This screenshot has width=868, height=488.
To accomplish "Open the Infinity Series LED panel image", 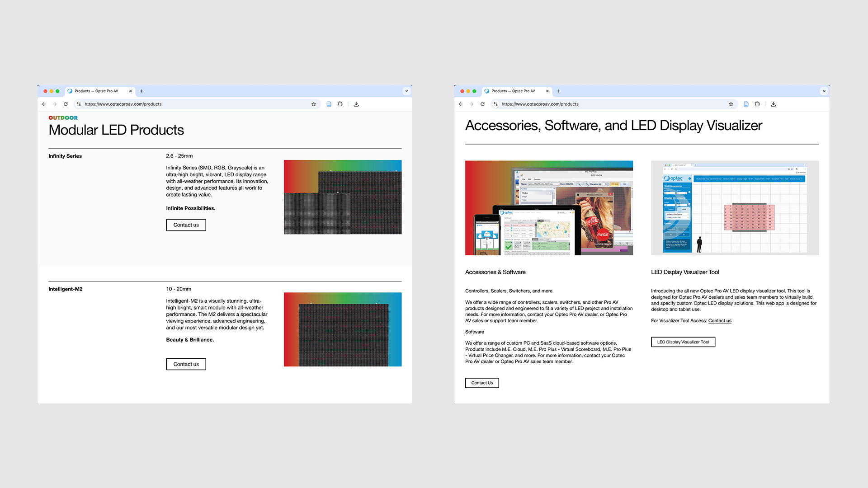I will tap(343, 197).
